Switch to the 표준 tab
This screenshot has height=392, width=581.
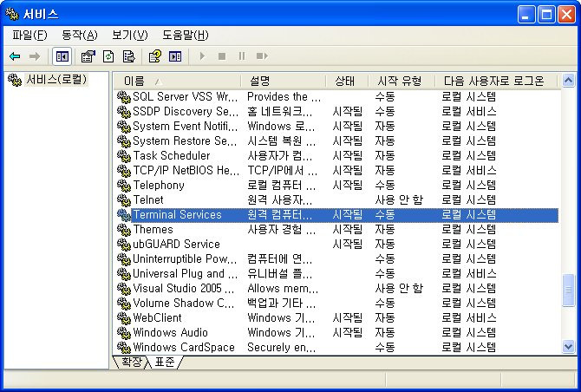tap(165, 362)
